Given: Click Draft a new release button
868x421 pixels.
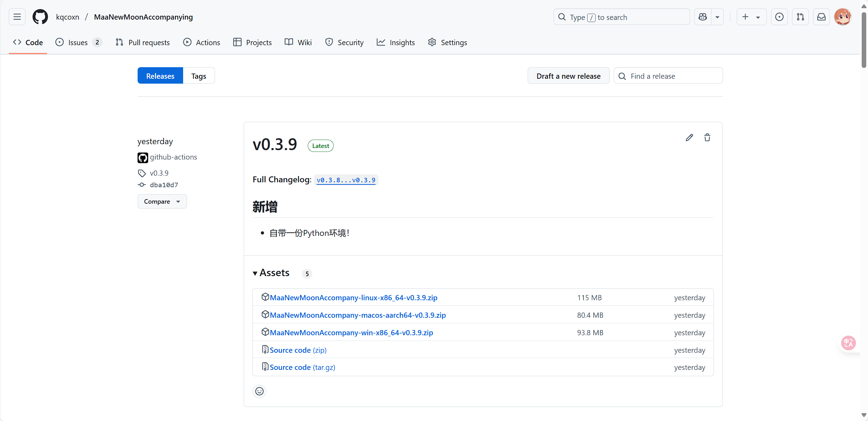Looking at the screenshot, I should point(569,76).
